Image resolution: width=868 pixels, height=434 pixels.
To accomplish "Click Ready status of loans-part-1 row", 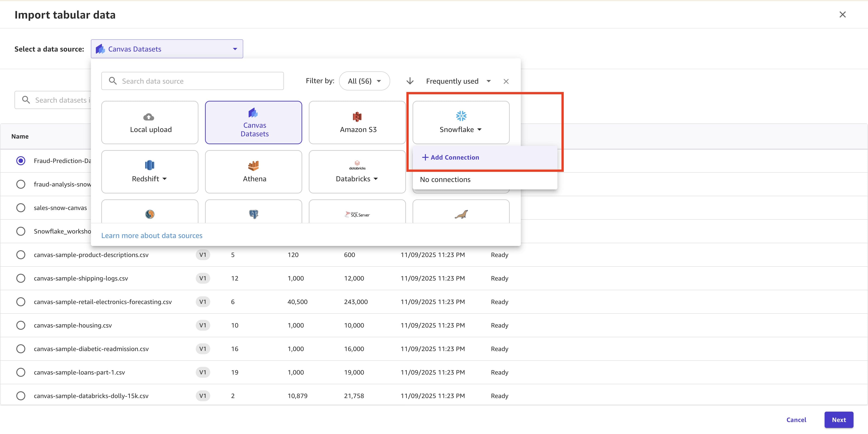I will coord(499,372).
